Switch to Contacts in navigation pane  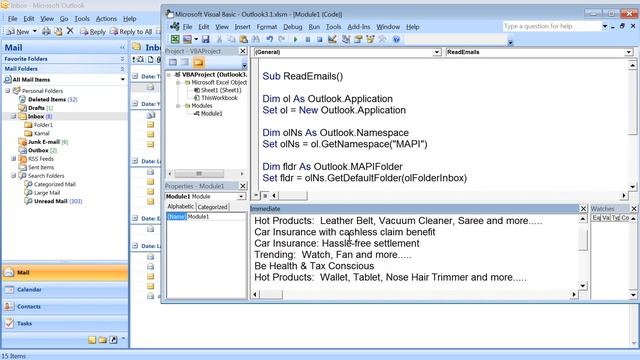tap(65, 307)
